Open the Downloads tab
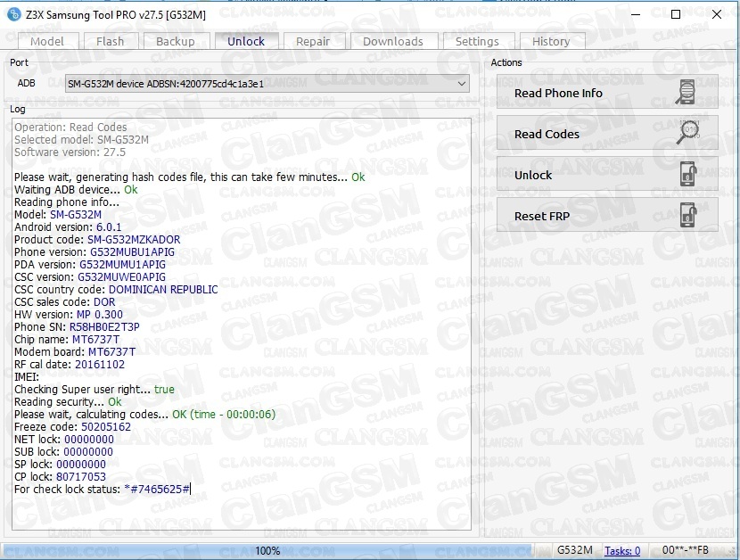The height and width of the screenshot is (560, 740). [x=393, y=41]
